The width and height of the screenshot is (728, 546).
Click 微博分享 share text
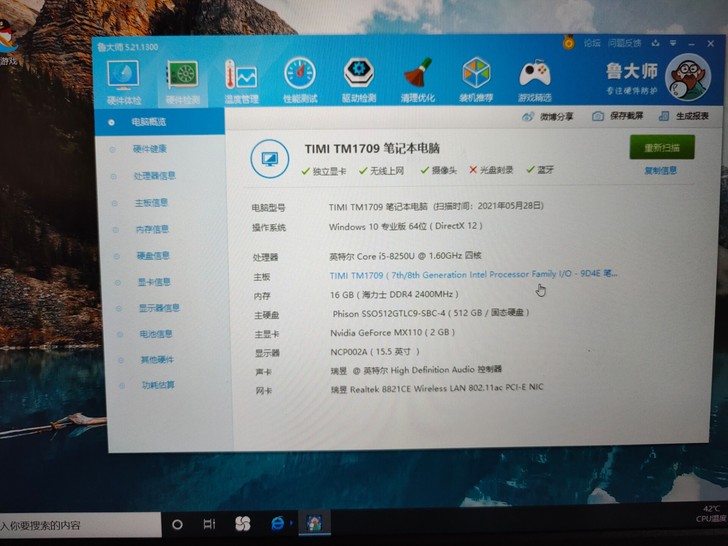(x=556, y=117)
